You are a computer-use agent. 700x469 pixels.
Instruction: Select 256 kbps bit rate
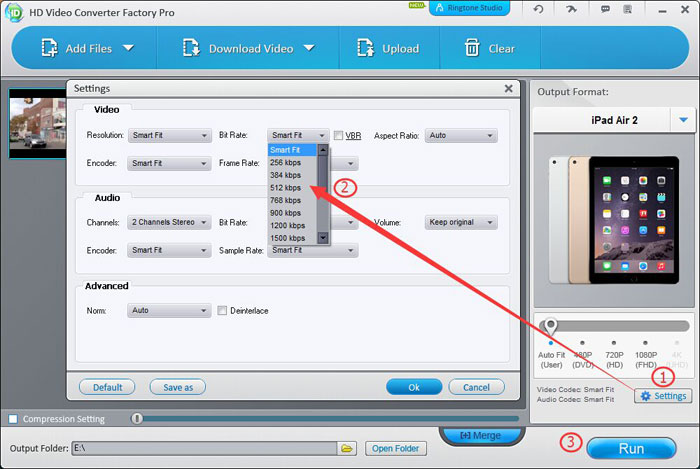point(292,162)
